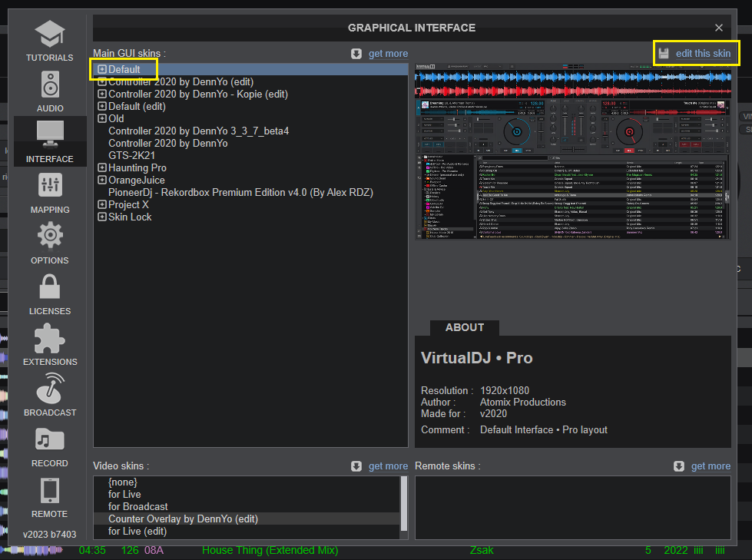This screenshot has height=560, width=752.
Task: Open the Tutorials graduation cap icon
Action: pos(49,34)
